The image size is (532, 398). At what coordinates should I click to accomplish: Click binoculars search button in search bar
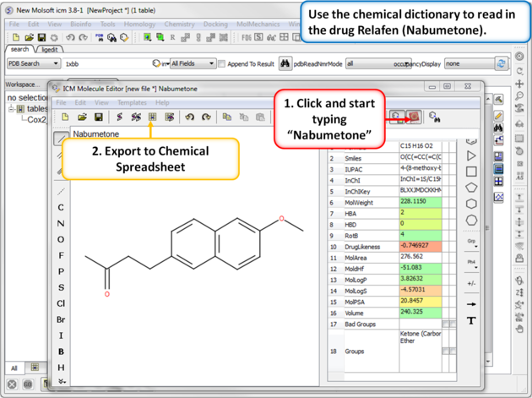285,63
